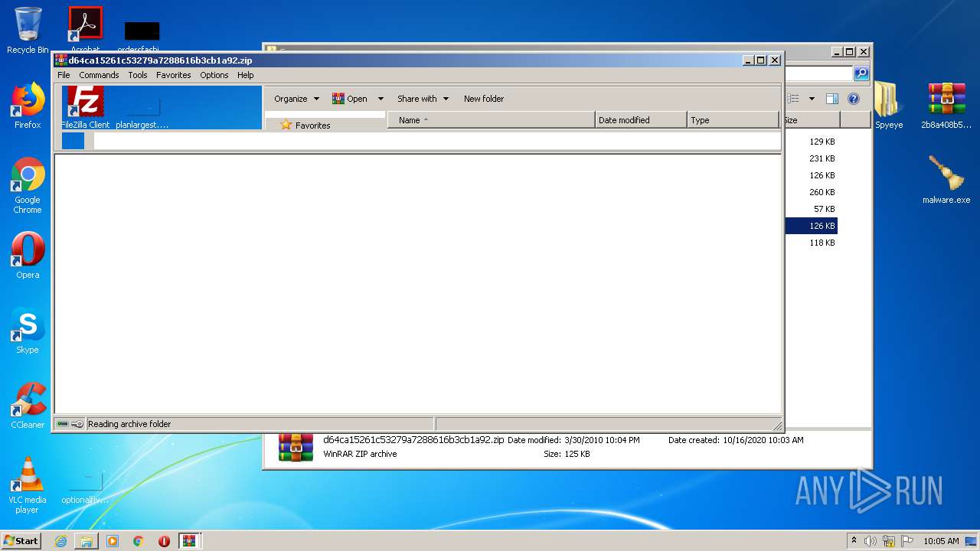Select the CCleaner desktop shortcut

pyautogui.click(x=28, y=406)
